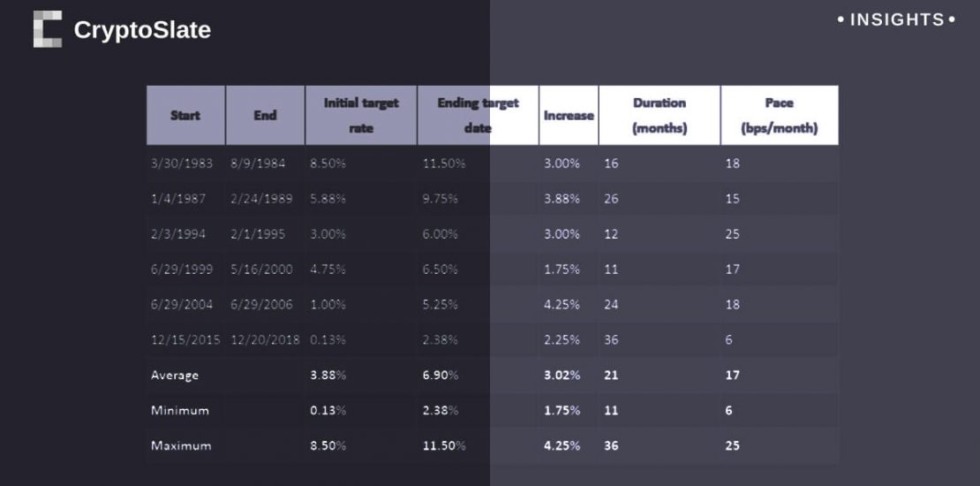This screenshot has height=486, width=980.
Task: Click the CryptoSlate logo icon
Action: coord(47,29)
